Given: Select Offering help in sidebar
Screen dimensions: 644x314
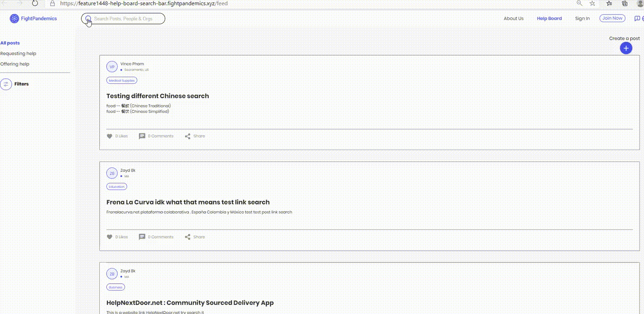Looking at the screenshot, I should pos(15,64).
